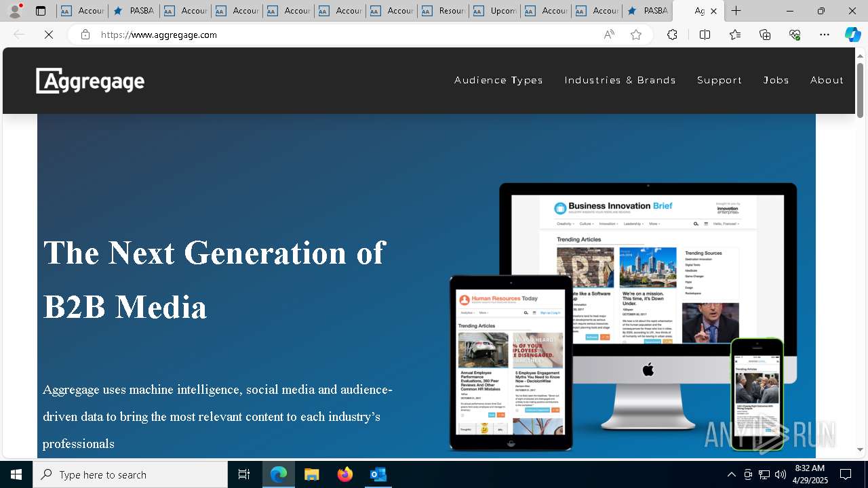868x488 pixels.
Task: Open the Collections panel
Action: click(x=765, y=35)
